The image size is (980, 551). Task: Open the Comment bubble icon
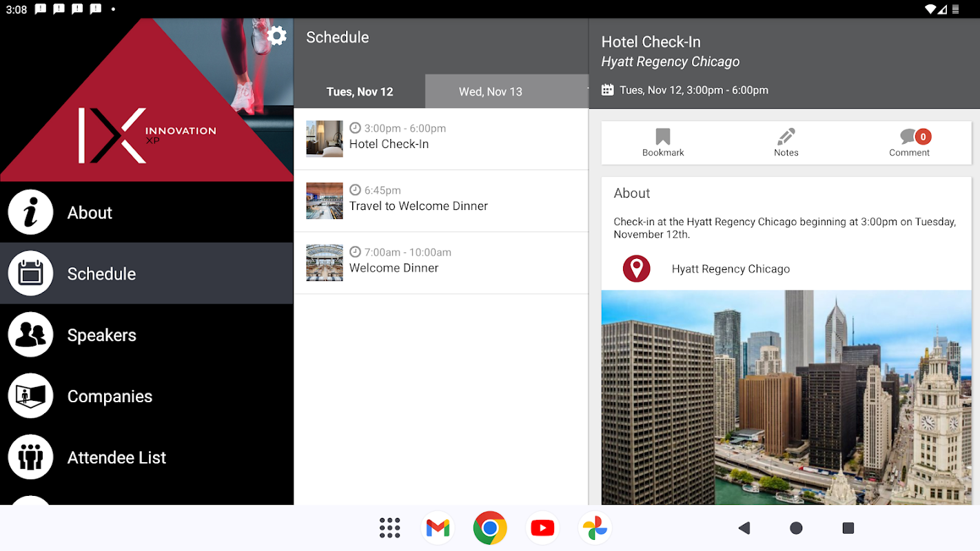point(909,137)
